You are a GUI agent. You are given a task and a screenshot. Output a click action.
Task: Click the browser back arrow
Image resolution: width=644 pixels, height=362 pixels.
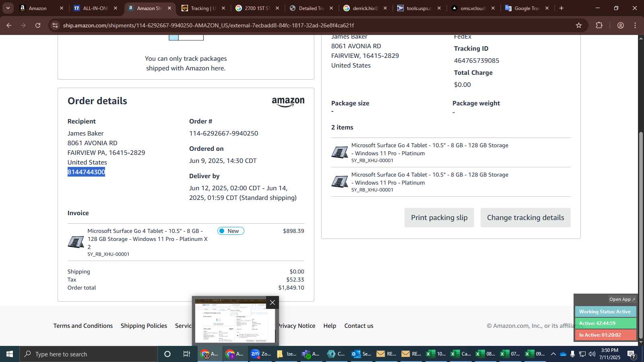9,25
